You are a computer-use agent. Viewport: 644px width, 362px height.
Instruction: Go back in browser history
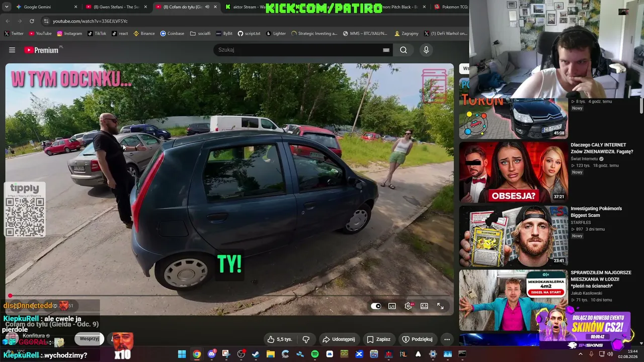(8, 21)
